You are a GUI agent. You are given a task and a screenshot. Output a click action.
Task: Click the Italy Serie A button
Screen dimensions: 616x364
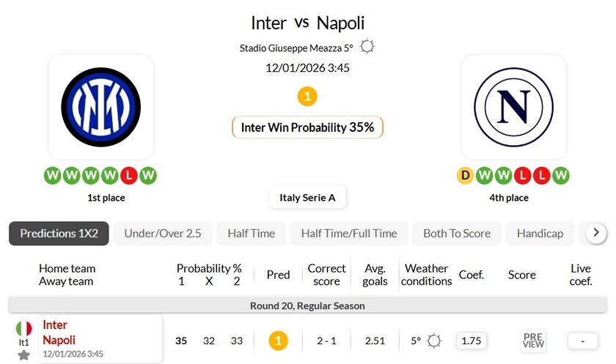(x=307, y=197)
